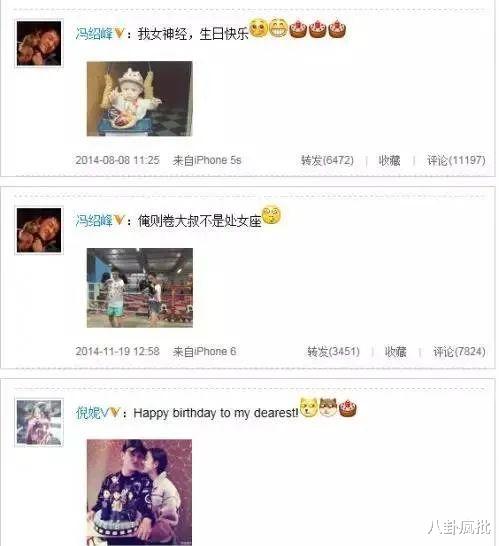This screenshot has width=499, height=546.
Task: Click the verified V badge beside first 冯绍峰 name
Action: click(119, 34)
